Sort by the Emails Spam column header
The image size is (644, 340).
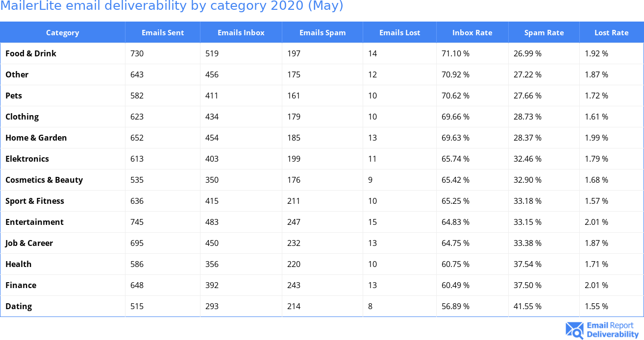(322, 33)
